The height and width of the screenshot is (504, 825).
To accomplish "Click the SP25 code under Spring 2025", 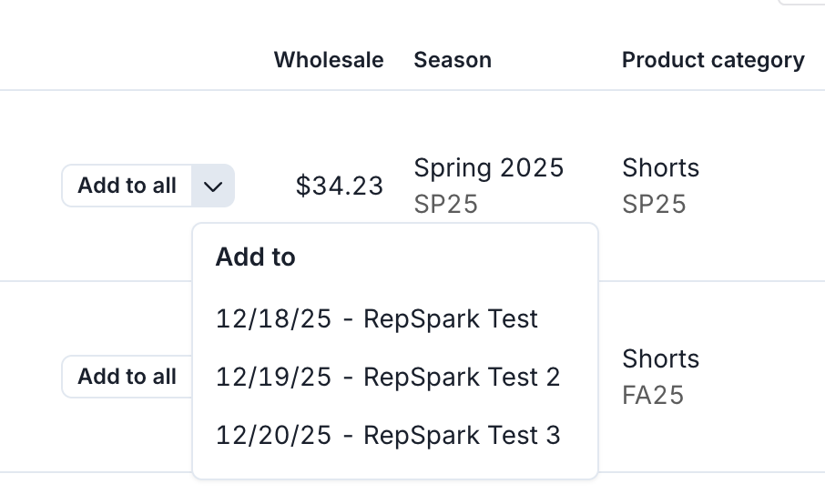I will click(446, 204).
